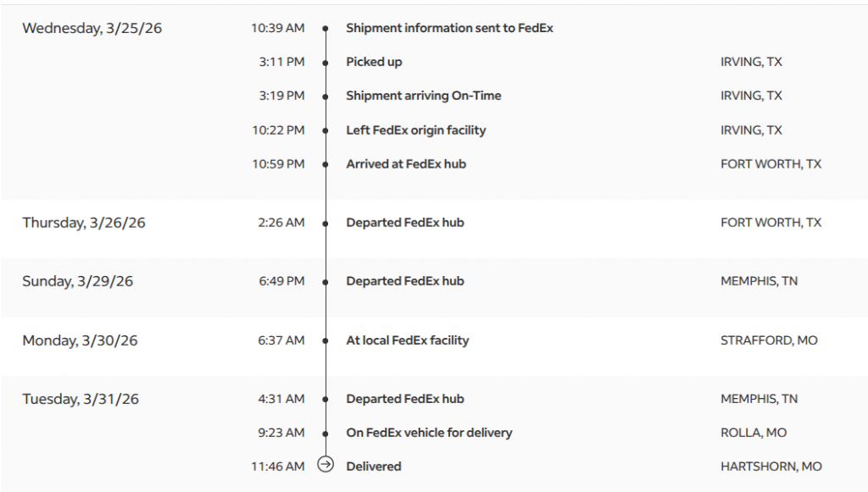Click the Delivered arrow circle icon

(x=325, y=466)
